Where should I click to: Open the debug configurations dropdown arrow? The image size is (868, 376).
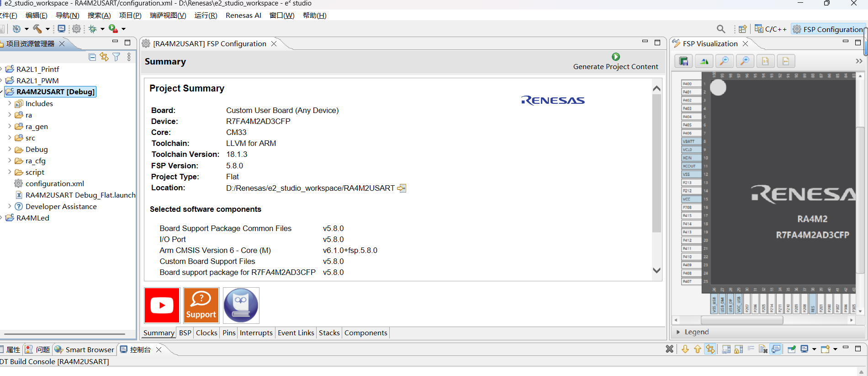click(102, 29)
